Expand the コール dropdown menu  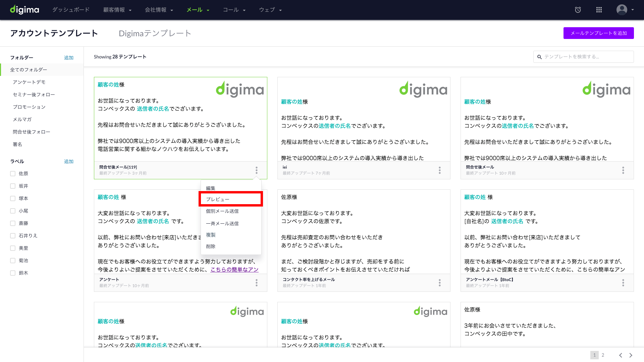[x=234, y=10]
